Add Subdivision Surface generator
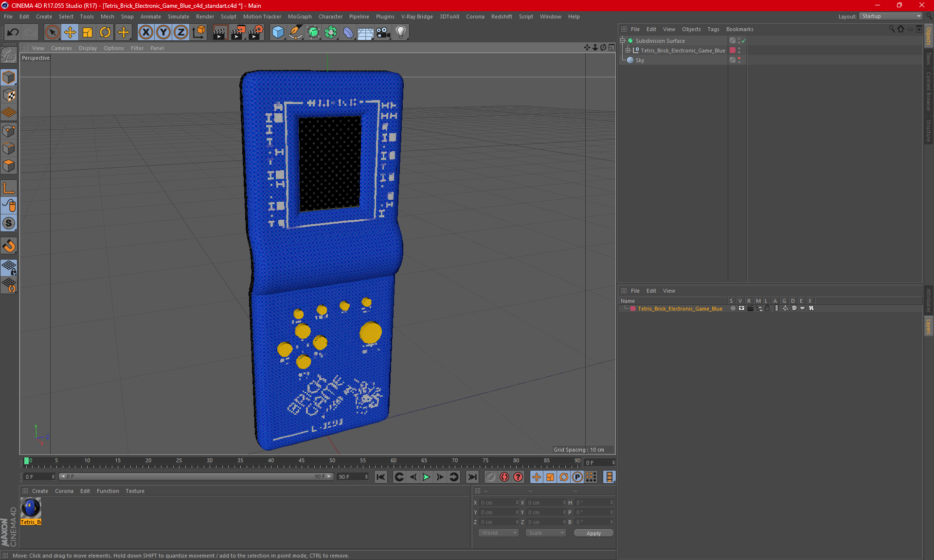This screenshot has width=934, height=560. [x=313, y=32]
